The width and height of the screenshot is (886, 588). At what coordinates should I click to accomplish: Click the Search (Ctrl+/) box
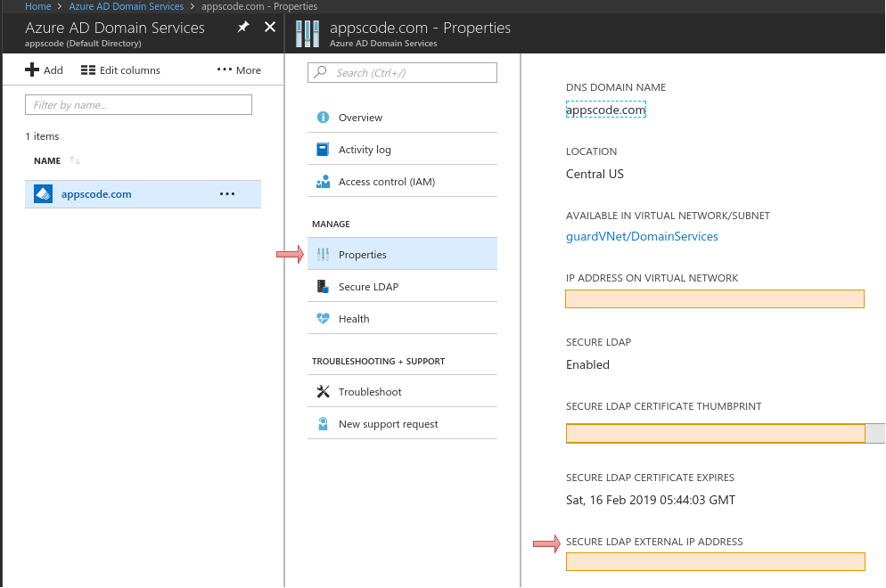click(x=402, y=73)
